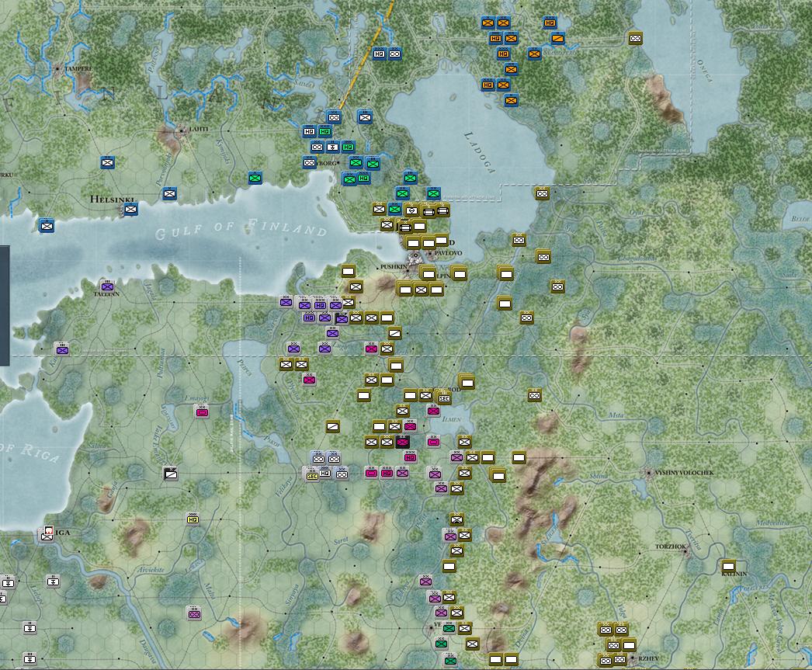The width and height of the screenshot is (812, 670).
Task: Select the purple motorized unit near the Daugava
Action: tap(194, 614)
